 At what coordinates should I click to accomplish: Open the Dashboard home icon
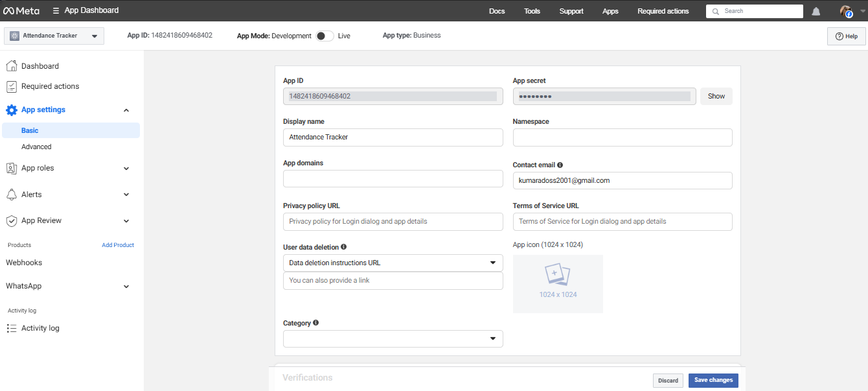[11, 65]
